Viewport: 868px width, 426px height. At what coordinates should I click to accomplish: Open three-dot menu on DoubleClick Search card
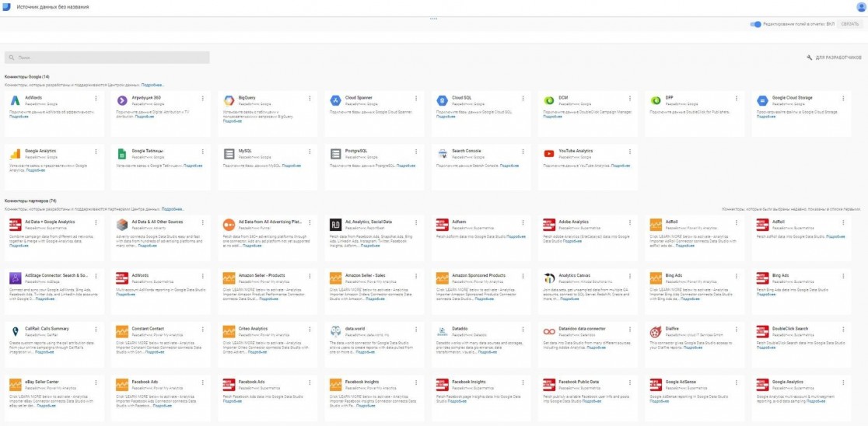pyautogui.click(x=843, y=329)
